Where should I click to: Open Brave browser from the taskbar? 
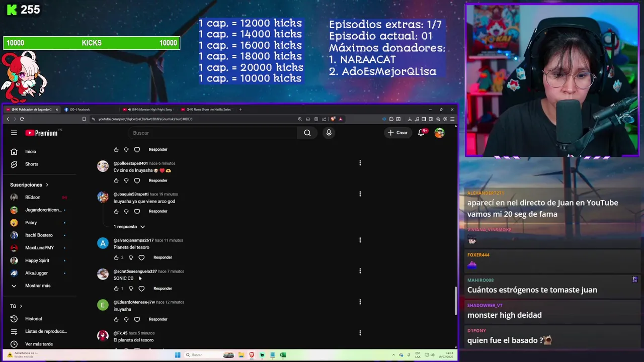point(252,355)
